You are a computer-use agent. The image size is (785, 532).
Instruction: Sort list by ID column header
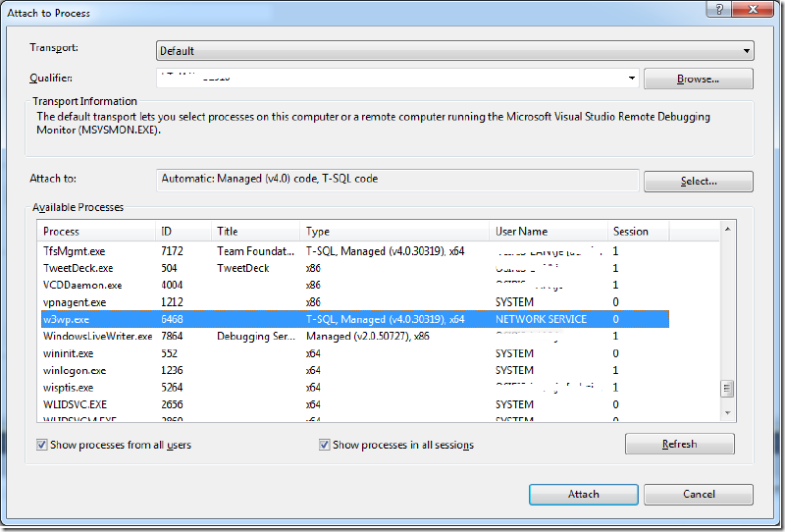click(183, 232)
